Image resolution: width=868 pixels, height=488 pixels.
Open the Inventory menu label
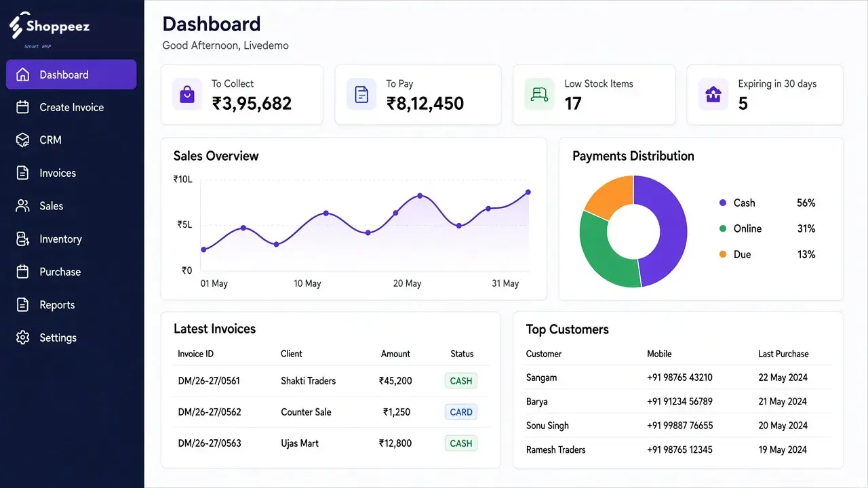tap(60, 239)
